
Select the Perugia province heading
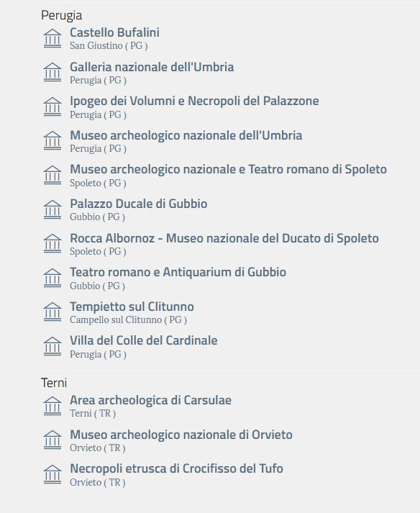pyautogui.click(x=62, y=15)
